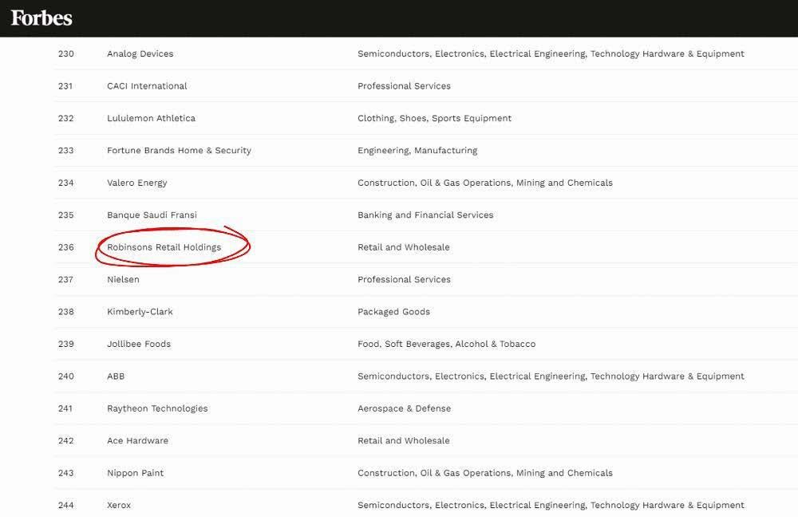Image resolution: width=798 pixels, height=532 pixels.
Task: Click industry text for Analog Devices row
Action: point(551,54)
